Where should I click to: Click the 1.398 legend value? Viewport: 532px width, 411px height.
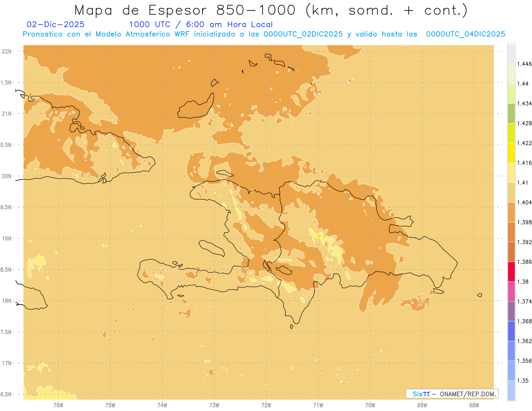pos(524,222)
